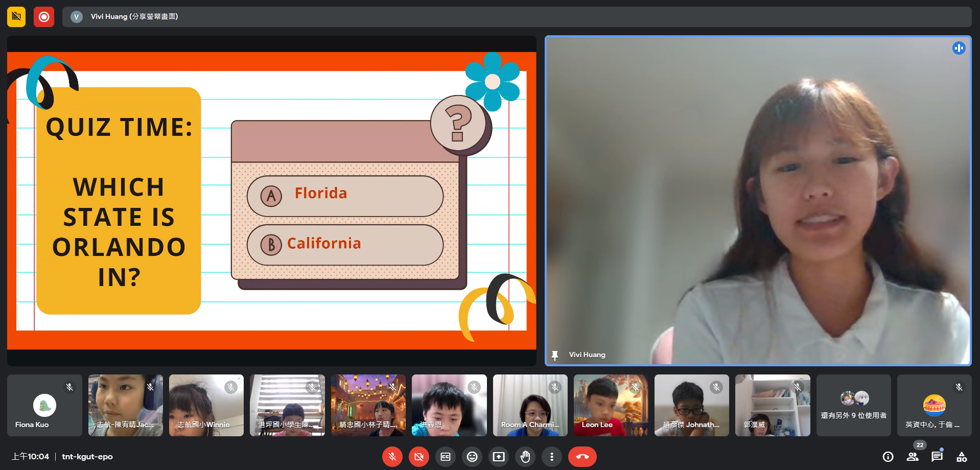Click the 上午10:04 clock text
The image size is (980, 470).
pos(30,457)
